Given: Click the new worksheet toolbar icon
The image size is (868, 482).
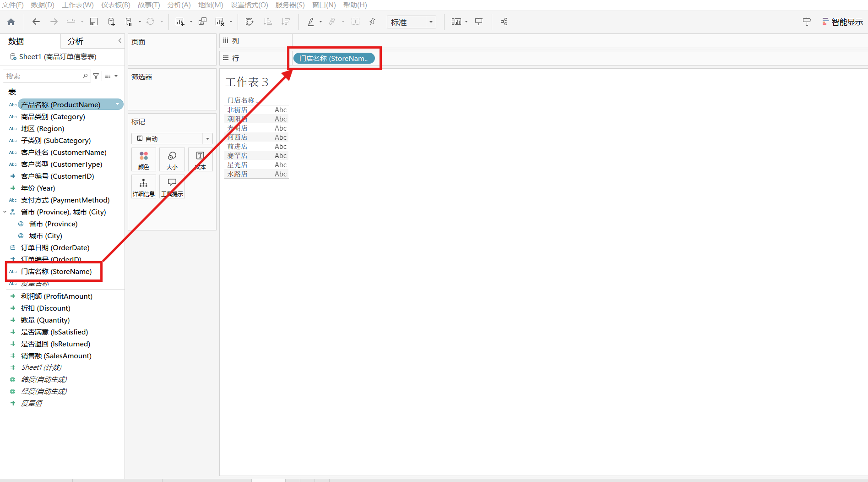Looking at the screenshot, I should coord(180,22).
